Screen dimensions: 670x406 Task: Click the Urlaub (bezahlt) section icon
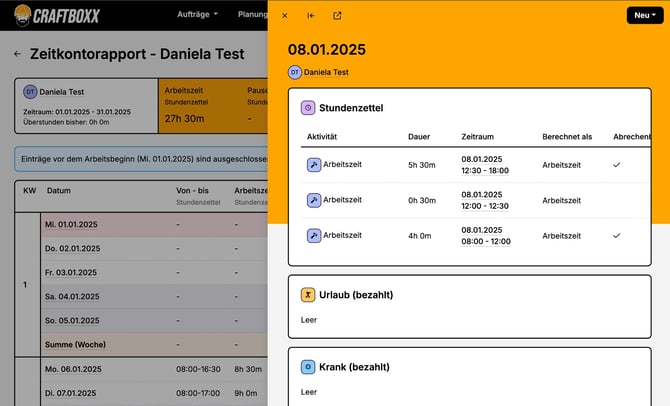308,295
